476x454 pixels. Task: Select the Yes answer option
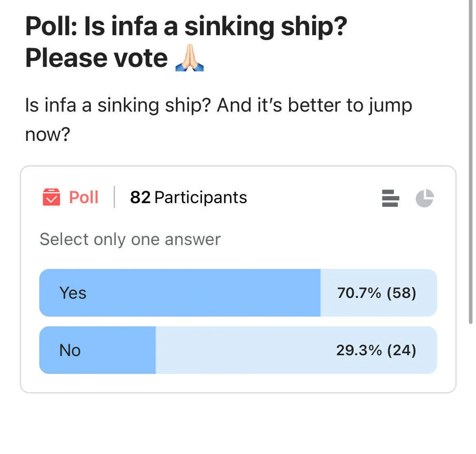coord(238,293)
